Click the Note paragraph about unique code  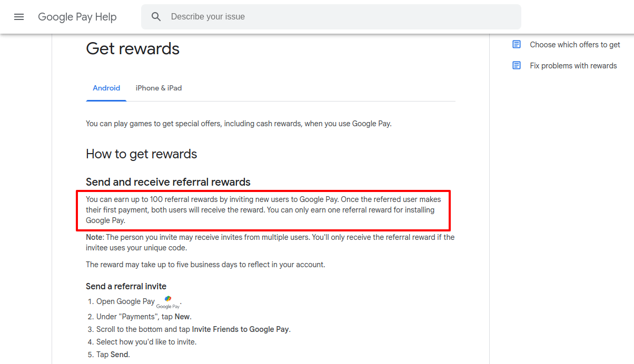[270, 242]
